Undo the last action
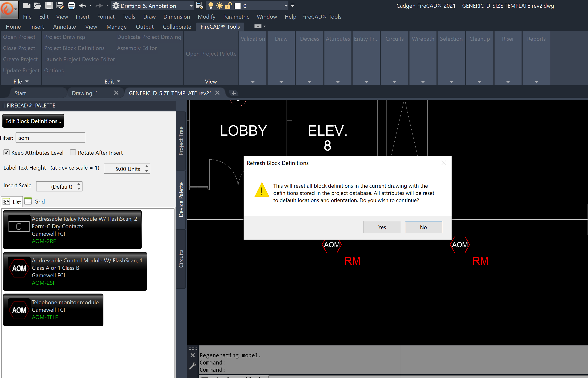Viewport: 588px width, 378px height. click(83, 6)
